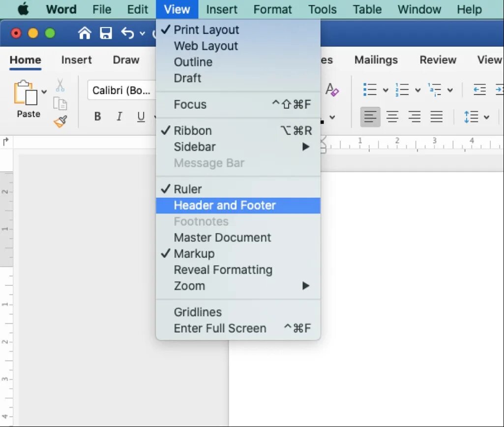Click the Clear Formatting icon
The image size is (504, 427).
(x=332, y=90)
